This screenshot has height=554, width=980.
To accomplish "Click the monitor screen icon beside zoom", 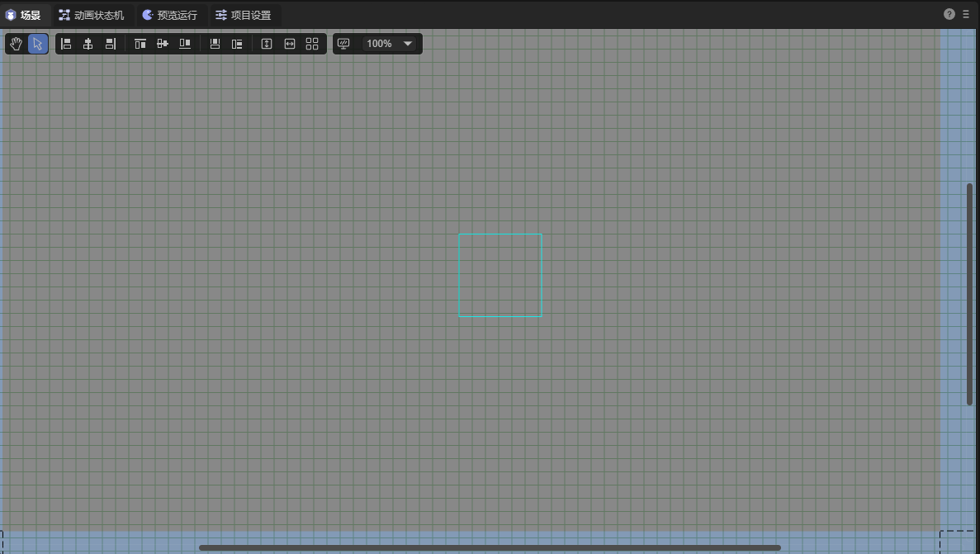I will [344, 44].
